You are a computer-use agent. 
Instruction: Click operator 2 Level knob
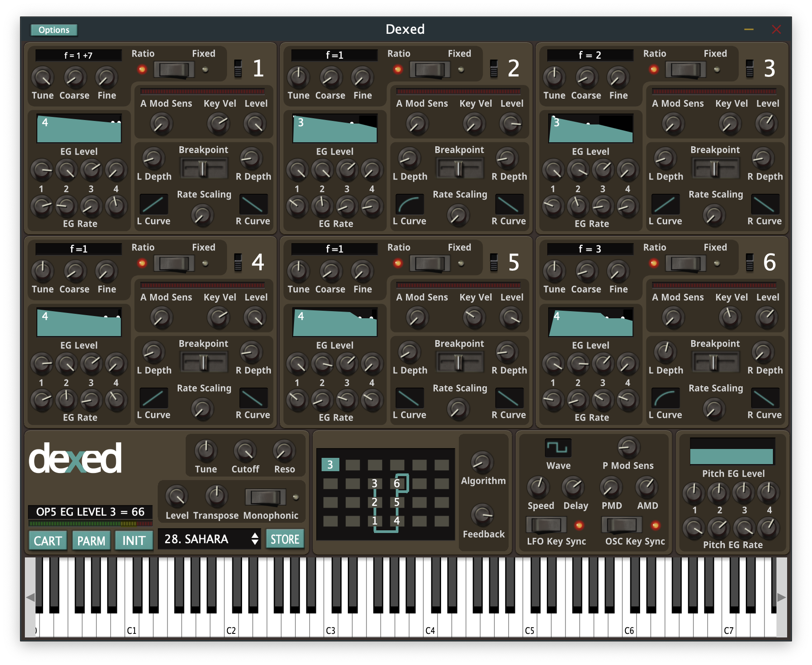(511, 124)
